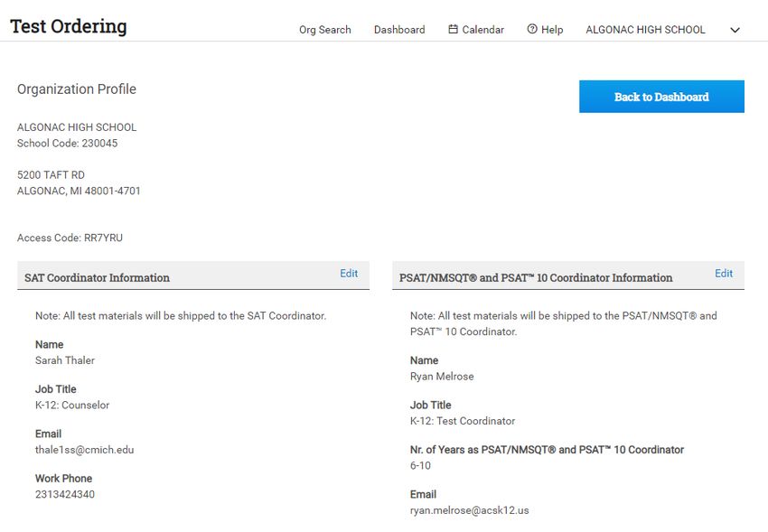Click the work phone number 2313424340

(x=65, y=494)
